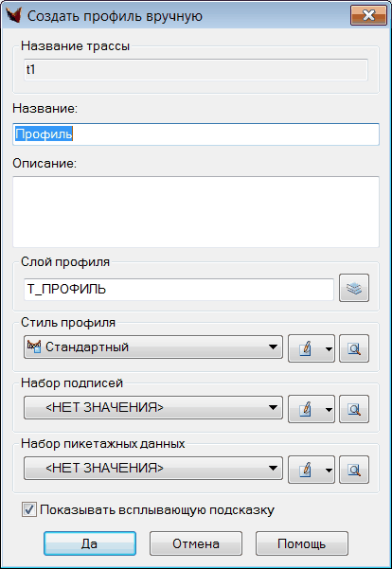392x569 pixels.
Task: Toggle the Показывать всплывающую подсказку checkbox
Action: click(29, 509)
